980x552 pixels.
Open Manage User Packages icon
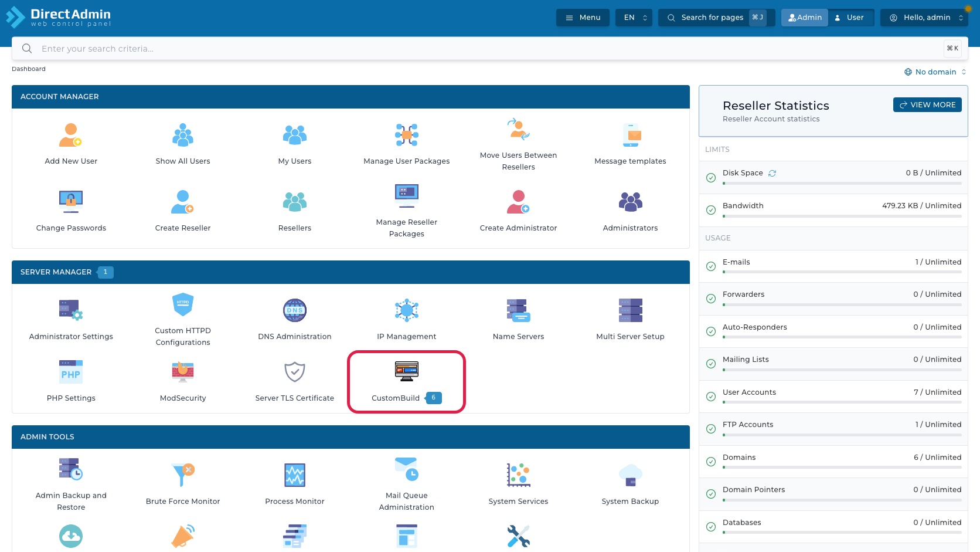click(x=407, y=135)
